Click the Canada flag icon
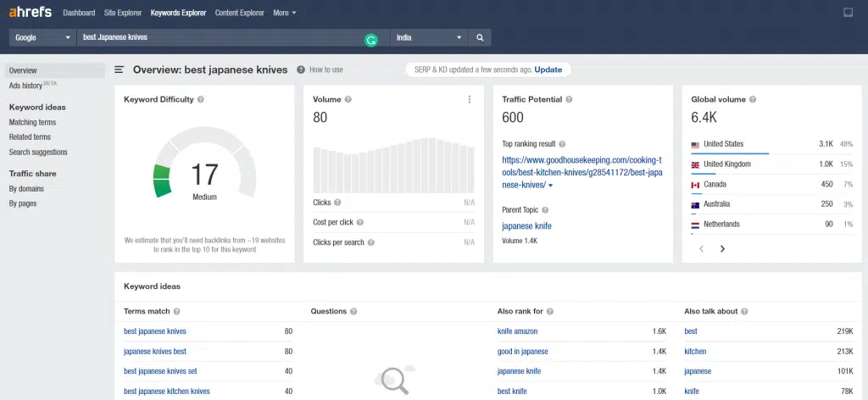Screen dimensions: 868x400 coord(695,185)
